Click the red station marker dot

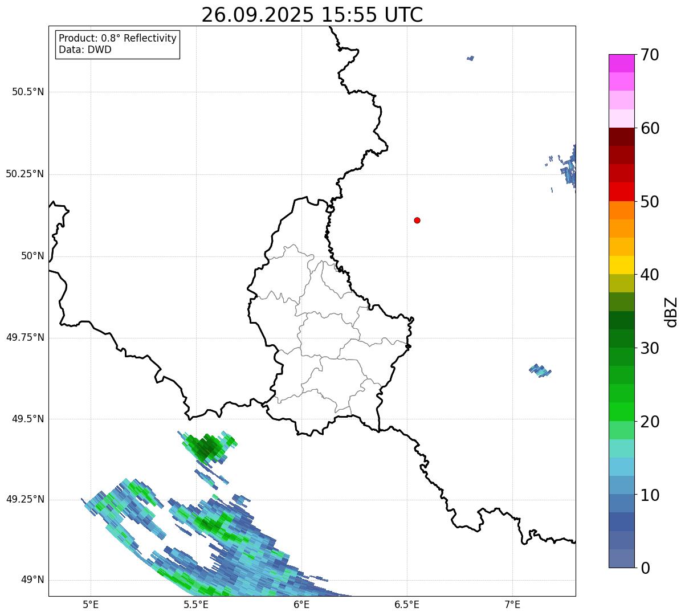pyautogui.click(x=417, y=220)
